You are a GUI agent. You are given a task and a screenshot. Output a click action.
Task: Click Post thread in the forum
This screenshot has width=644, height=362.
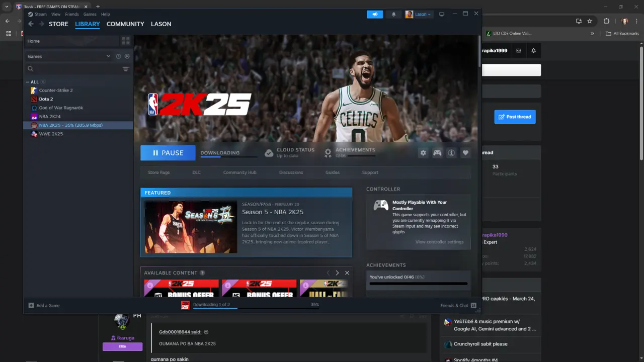pos(515,117)
